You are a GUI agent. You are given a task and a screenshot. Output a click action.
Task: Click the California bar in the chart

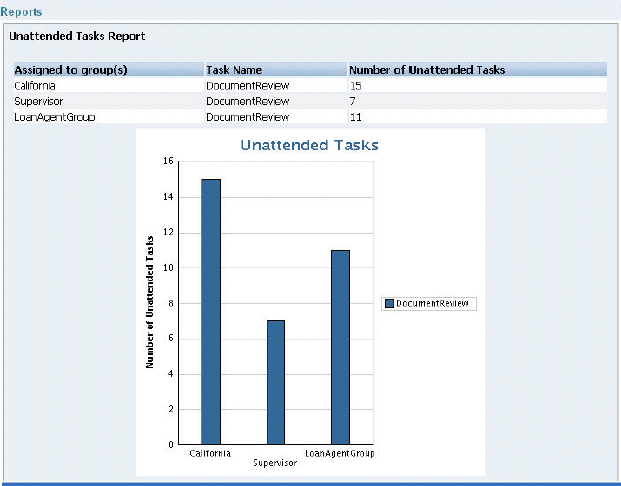(211, 312)
